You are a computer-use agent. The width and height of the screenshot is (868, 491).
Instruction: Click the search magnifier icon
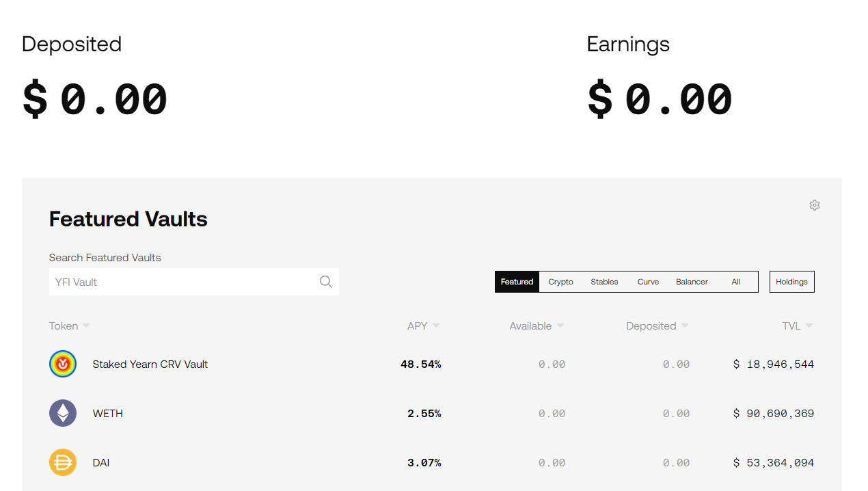point(326,282)
